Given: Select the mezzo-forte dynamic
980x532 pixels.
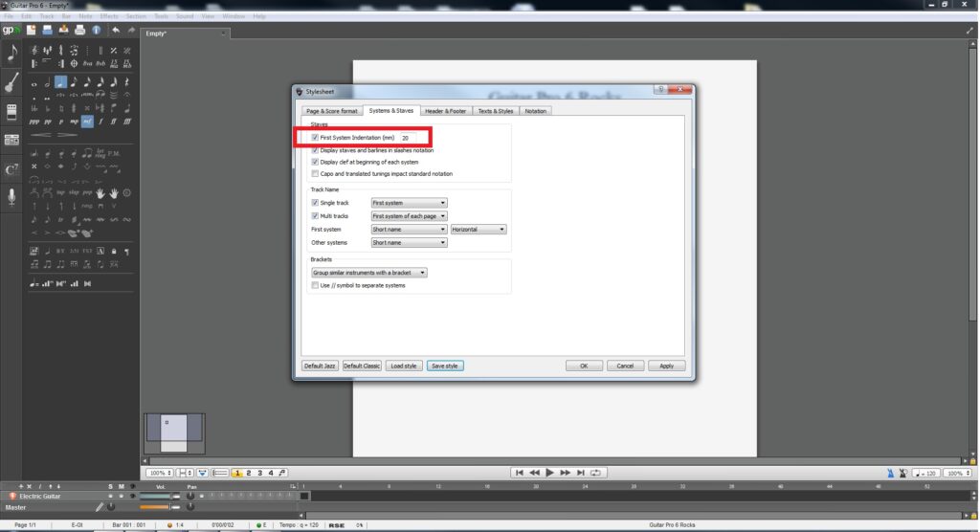Looking at the screenshot, I should click(x=87, y=122).
